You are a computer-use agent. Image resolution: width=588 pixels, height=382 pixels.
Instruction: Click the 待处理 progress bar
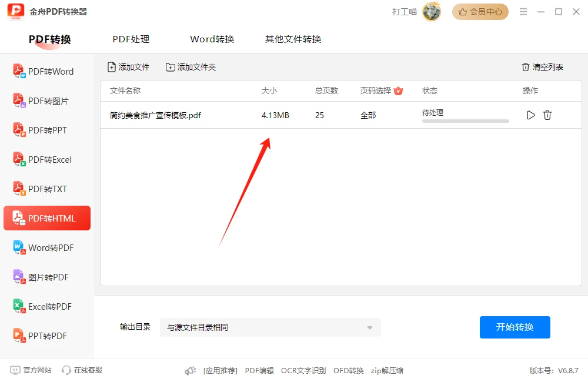pos(465,121)
